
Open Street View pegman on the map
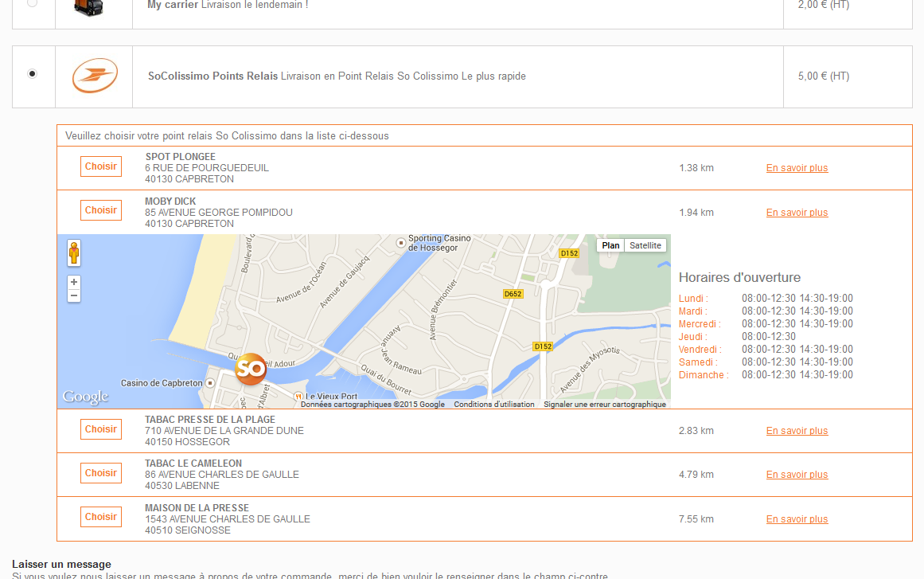pyautogui.click(x=74, y=253)
